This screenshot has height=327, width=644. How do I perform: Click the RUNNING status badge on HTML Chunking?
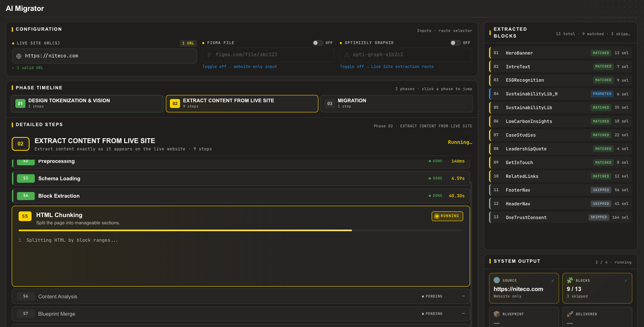[447, 216]
